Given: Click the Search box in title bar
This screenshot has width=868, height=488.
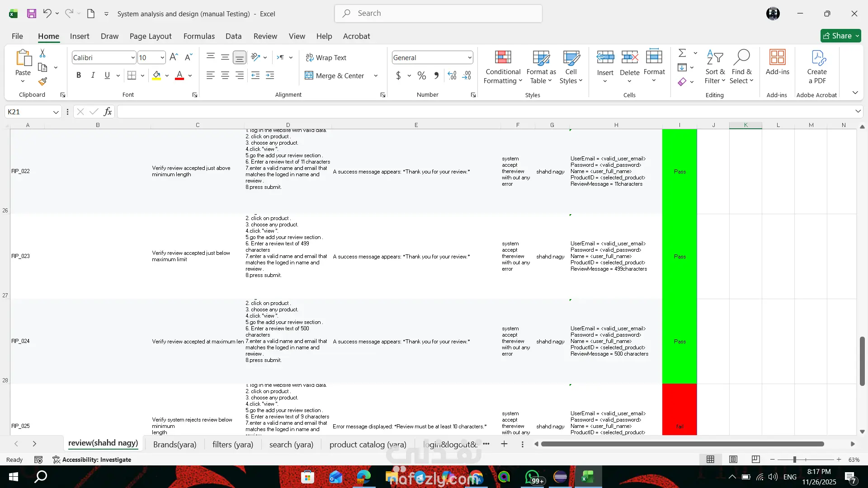Looking at the screenshot, I should pos(438,14).
